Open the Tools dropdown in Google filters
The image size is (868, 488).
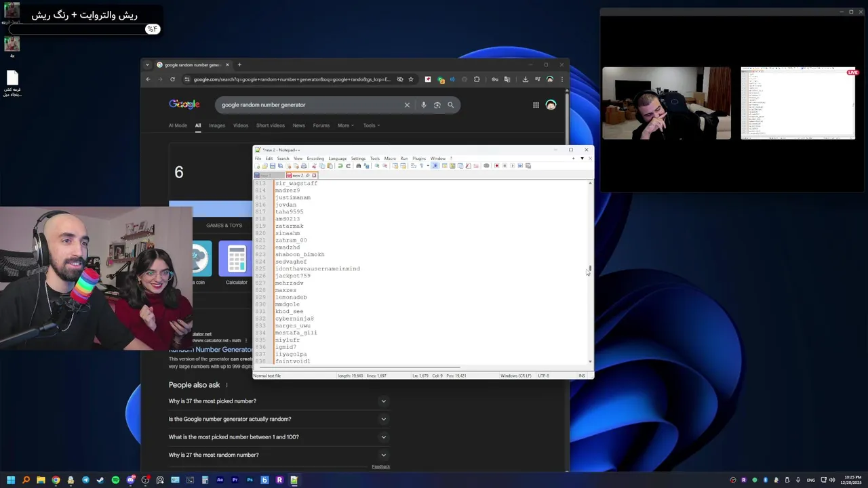371,125
